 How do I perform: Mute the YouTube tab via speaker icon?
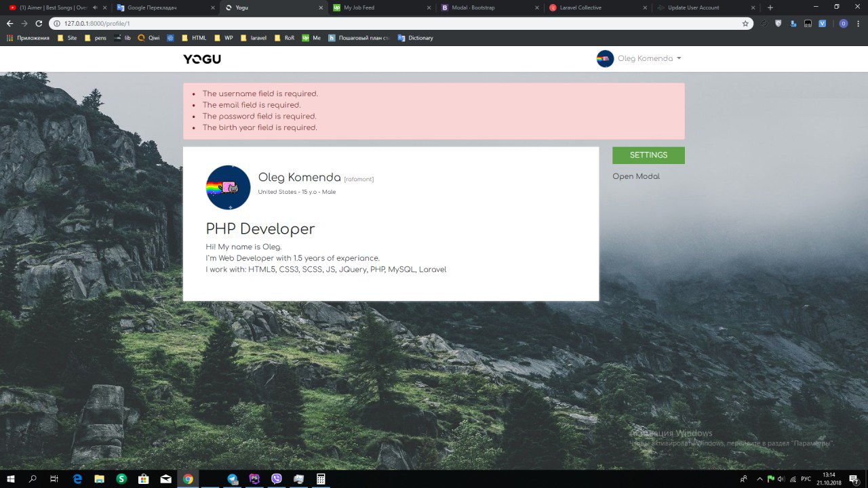94,7
